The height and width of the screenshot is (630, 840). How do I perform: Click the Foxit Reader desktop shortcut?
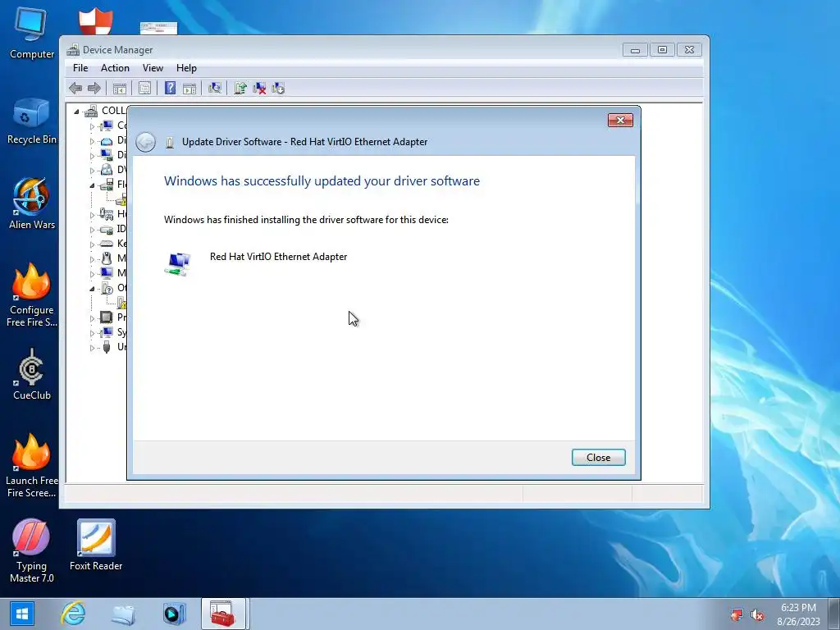(x=96, y=546)
